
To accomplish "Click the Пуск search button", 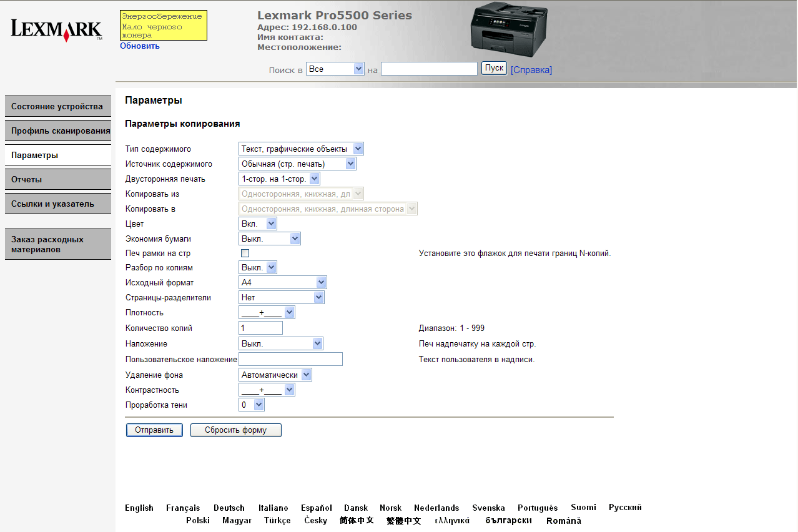I will point(494,68).
